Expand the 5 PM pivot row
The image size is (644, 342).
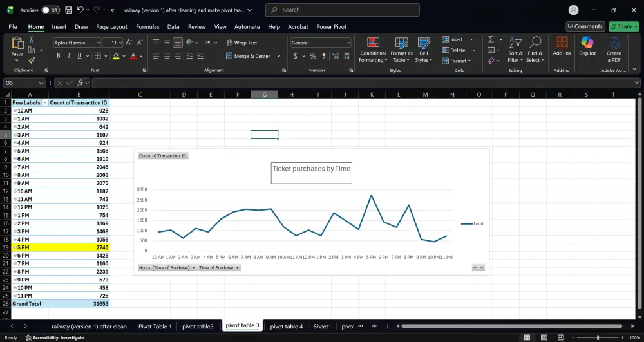[x=15, y=247]
